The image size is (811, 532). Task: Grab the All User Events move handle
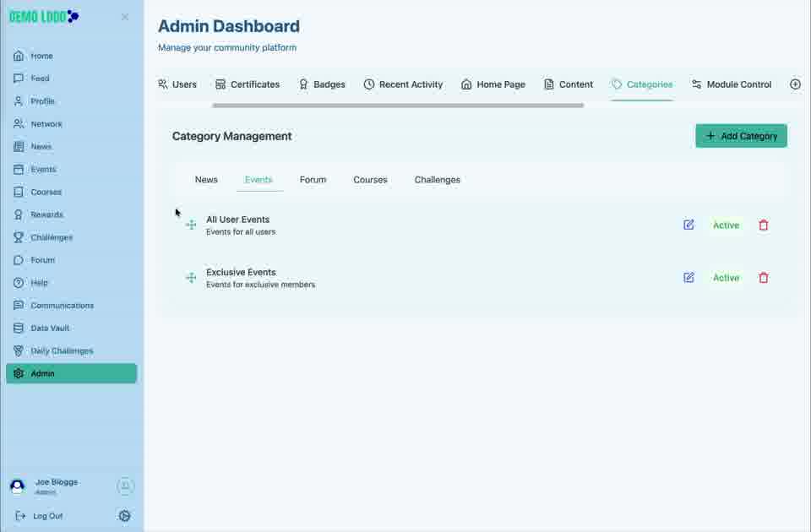coord(191,225)
